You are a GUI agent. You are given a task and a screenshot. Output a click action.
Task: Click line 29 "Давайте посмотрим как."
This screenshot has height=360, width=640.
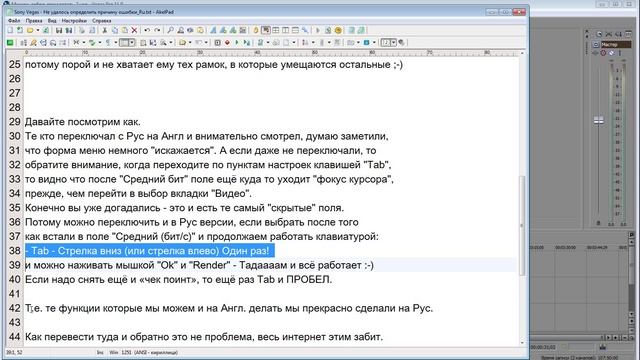click(x=82, y=122)
